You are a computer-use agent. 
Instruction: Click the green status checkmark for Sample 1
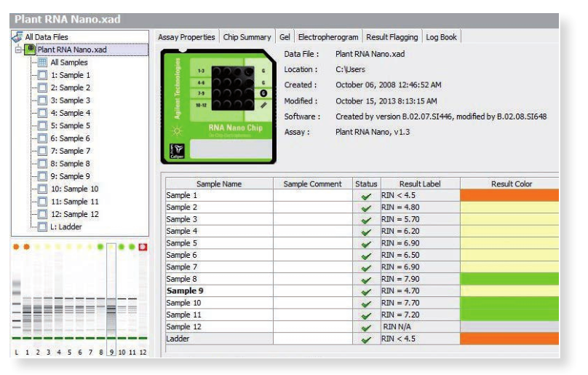pyautogui.click(x=365, y=196)
